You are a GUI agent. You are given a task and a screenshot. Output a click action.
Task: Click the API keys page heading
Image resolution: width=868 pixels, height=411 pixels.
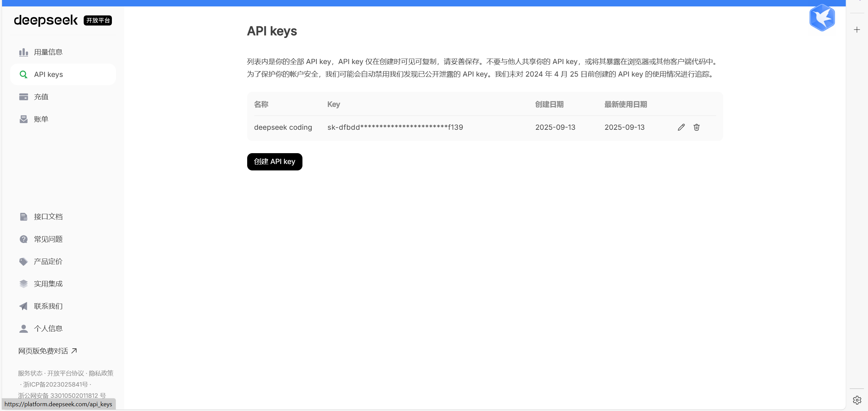272,31
